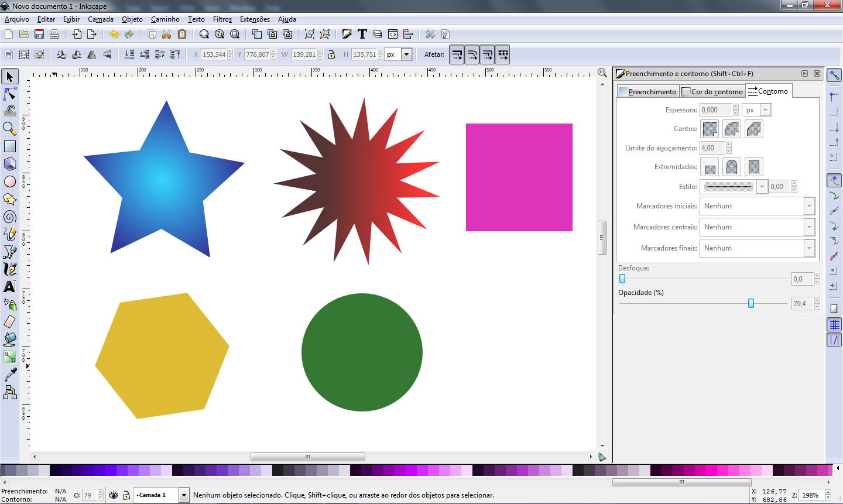Select the Pencil freehand tool
843x504 pixels.
(10, 234)
